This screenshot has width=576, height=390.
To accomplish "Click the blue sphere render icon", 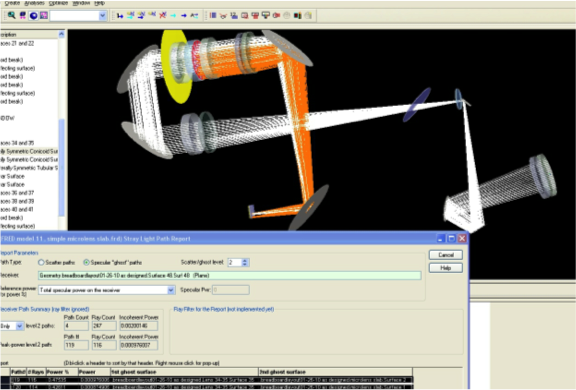I will coord(33,15).
